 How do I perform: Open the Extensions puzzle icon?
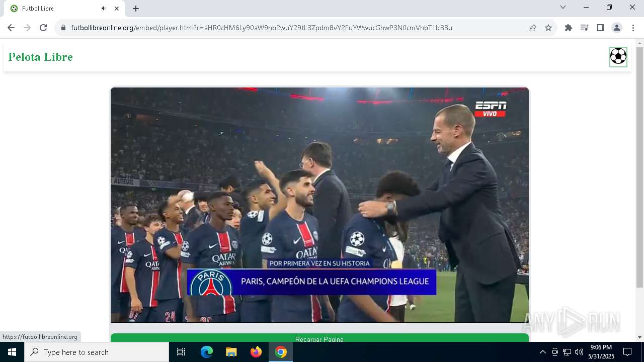click(x=569, y=28)
